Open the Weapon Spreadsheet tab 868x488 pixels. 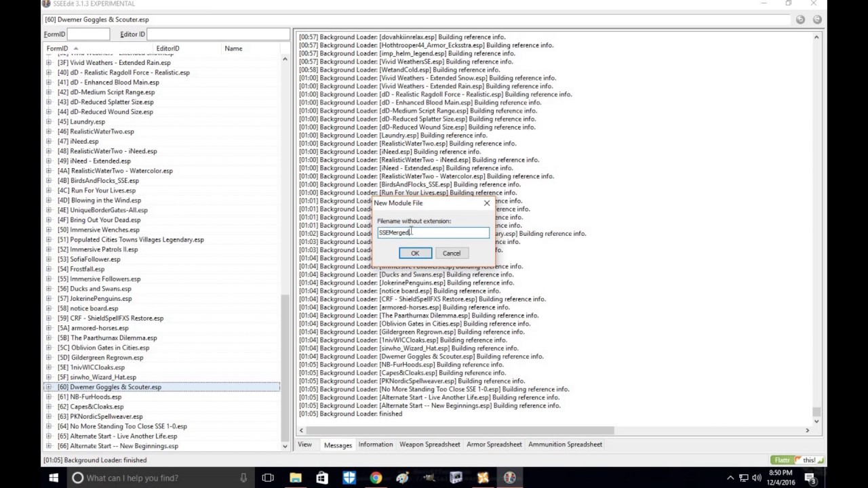430,445
